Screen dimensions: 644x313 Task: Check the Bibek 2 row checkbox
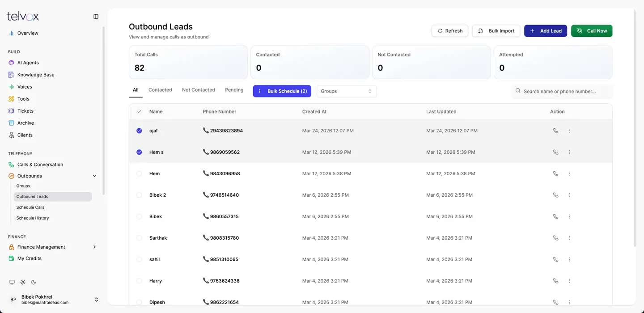[x=139, y=195]
